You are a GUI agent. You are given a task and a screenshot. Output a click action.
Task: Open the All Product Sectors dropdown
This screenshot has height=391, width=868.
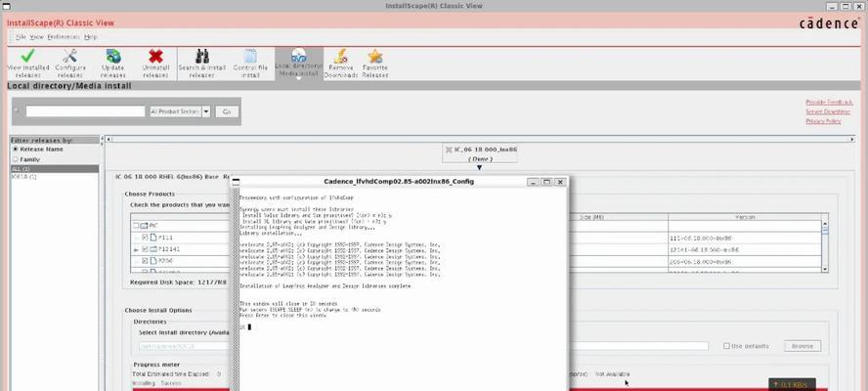(181, 111)
